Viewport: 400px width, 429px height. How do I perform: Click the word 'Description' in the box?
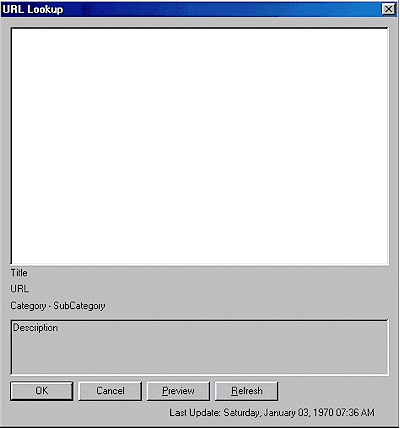point(35,328)
